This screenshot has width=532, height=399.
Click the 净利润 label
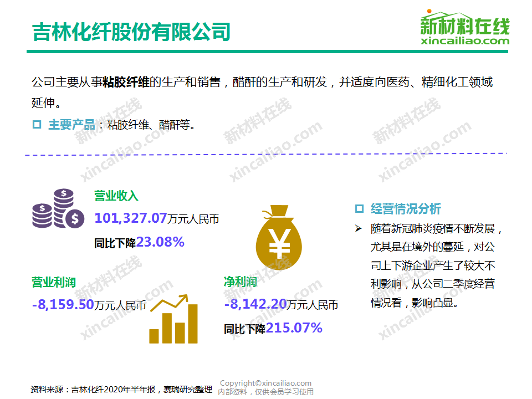pyautogui.click(x=241, y=282)
